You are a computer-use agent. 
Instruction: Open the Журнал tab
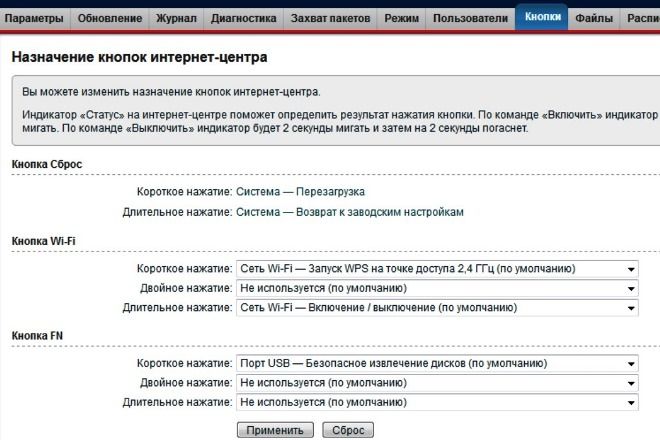[176, 19]
